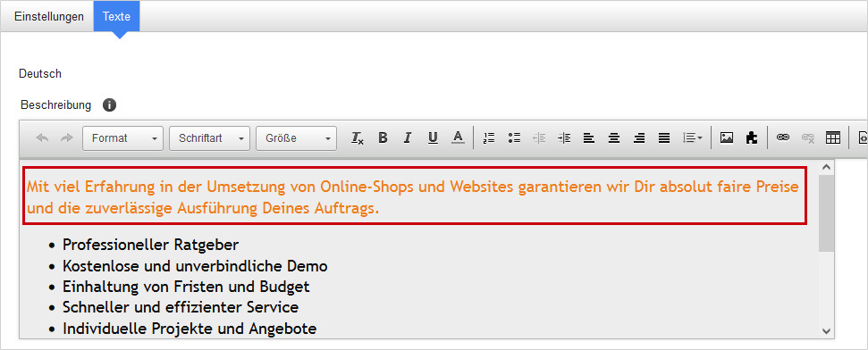Click the 'Professioneller Ratgeber' bullet
This screenshot has height=350, width=868.
coord(150,245)
